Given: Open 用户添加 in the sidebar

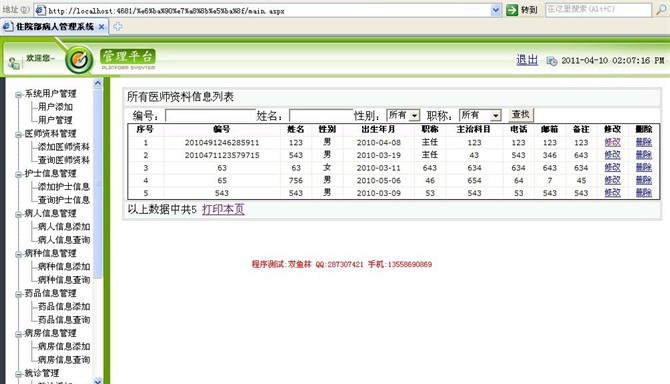Looking at the screenshot, I should click(x=55, y=107).
